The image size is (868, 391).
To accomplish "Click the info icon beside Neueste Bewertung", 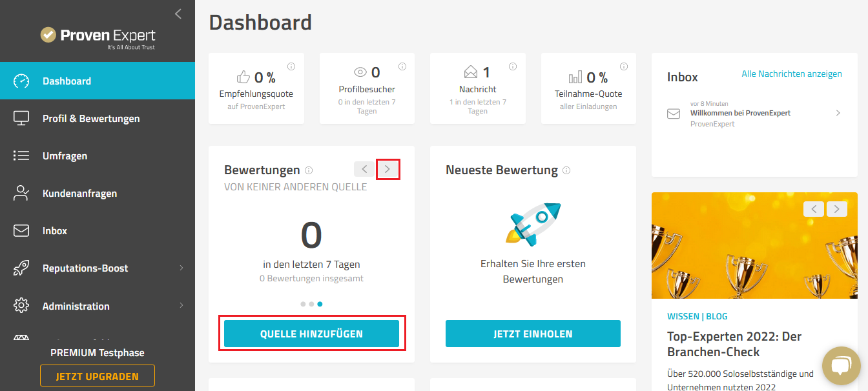I will pyautogui.click(x=566, y=170).
